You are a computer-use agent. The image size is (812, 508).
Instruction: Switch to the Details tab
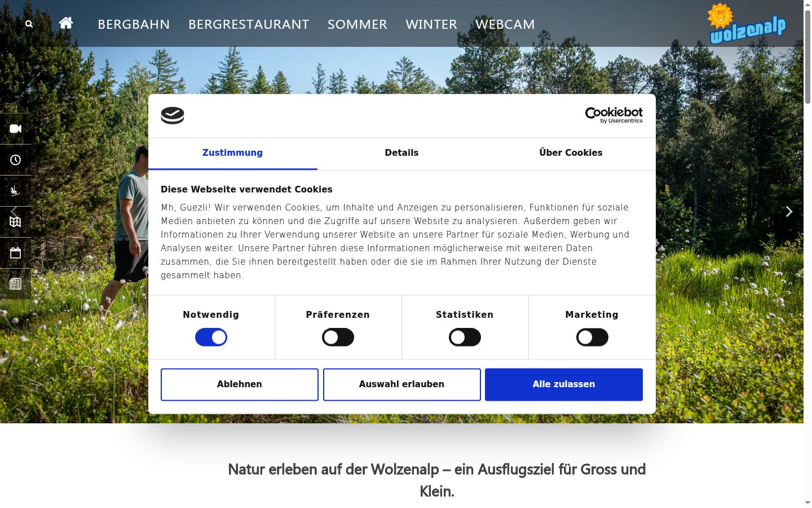[401, 153]
